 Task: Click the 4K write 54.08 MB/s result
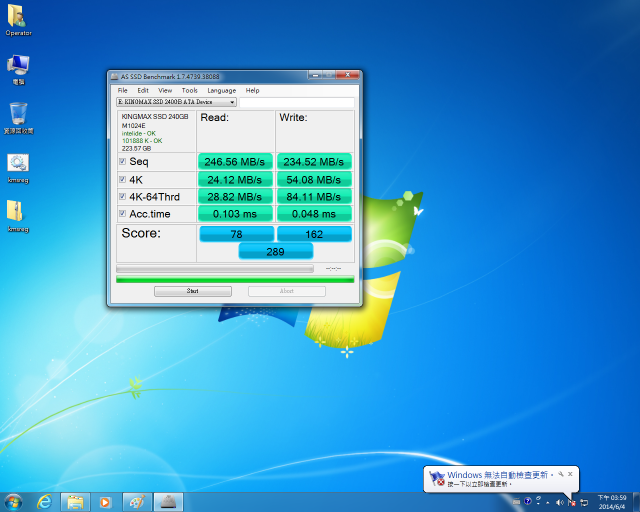tap(314, 180)
